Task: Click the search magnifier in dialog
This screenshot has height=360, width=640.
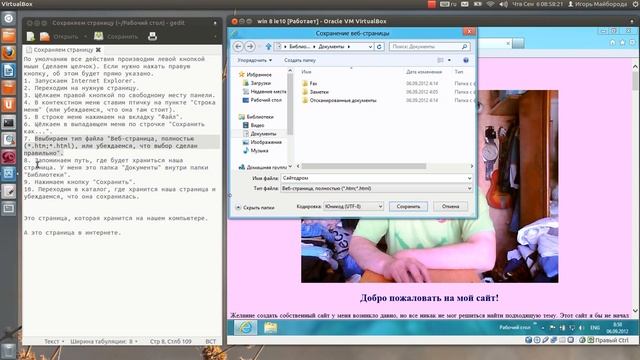Action: coord(464,47)
